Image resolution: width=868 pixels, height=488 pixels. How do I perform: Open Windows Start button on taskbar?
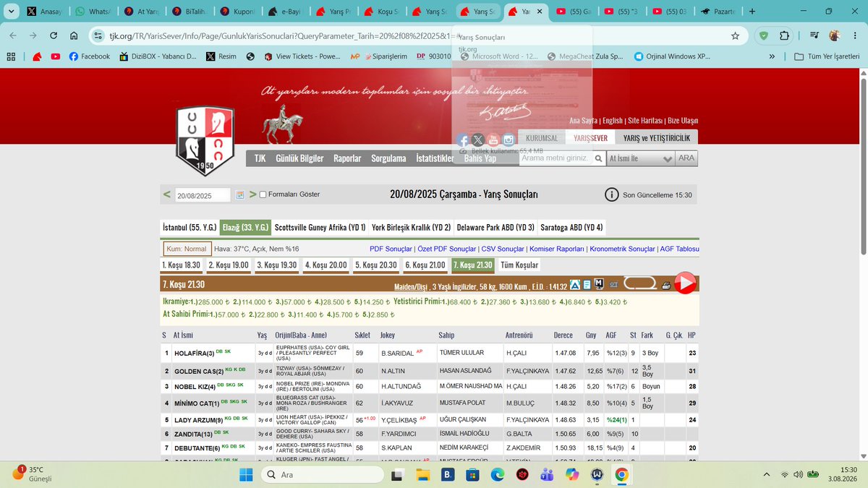click(246, 474)
